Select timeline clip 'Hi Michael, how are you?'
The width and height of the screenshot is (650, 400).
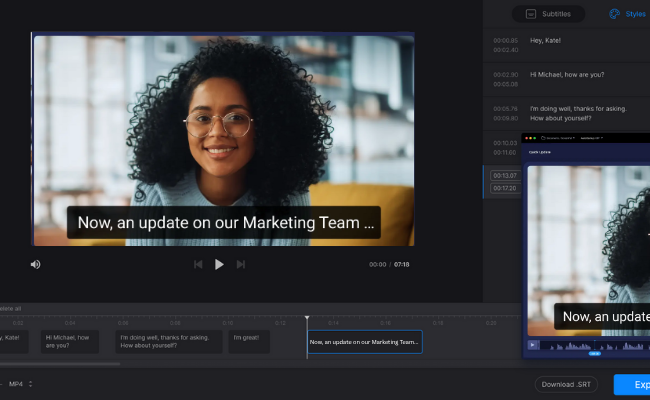click(x=70, y=342)
